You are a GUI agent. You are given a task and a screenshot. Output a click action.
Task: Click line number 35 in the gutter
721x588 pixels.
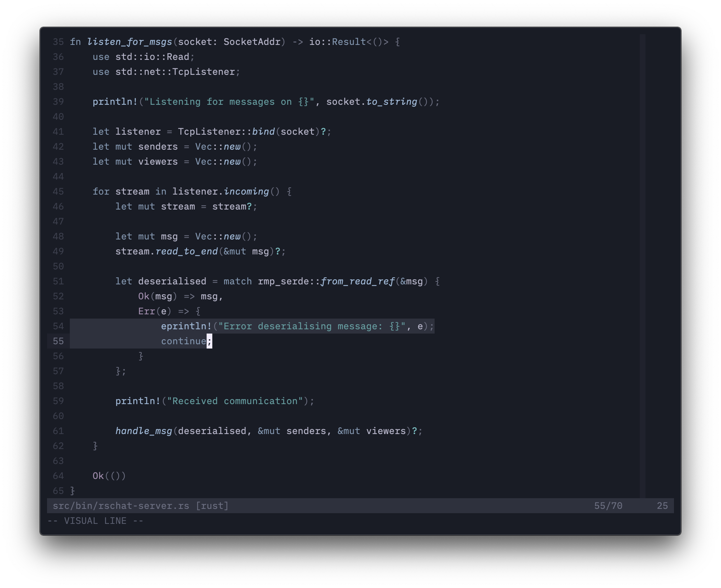click(x=58, y=42)
